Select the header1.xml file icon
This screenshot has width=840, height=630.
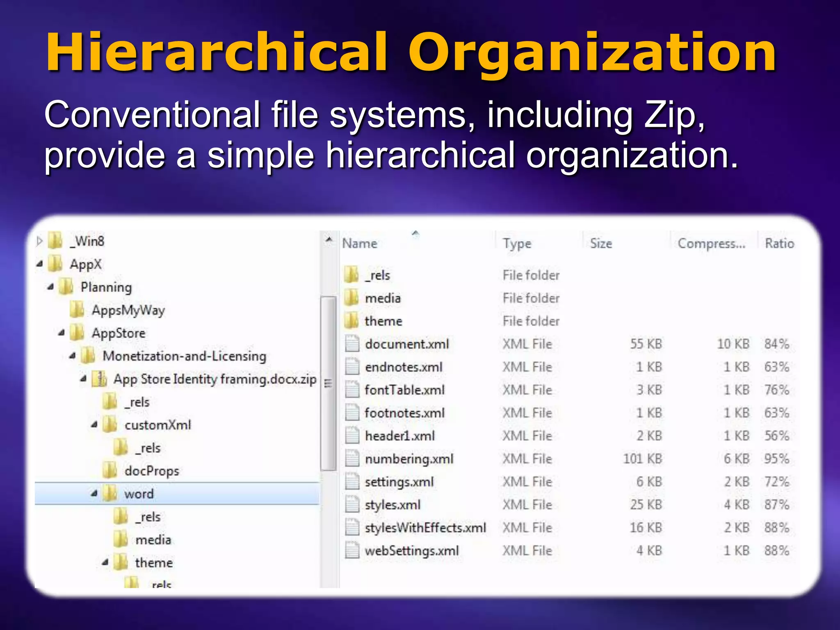tap(352, 436)
